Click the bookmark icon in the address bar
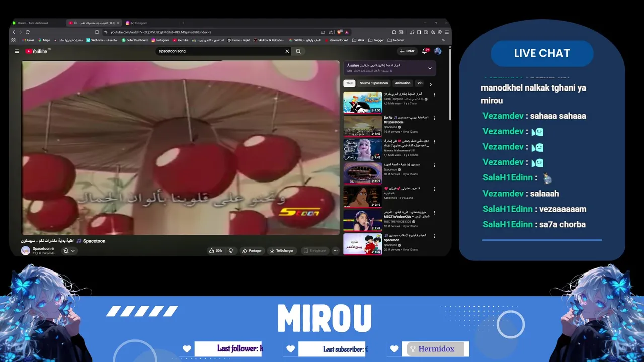The image size is (644, 362). click(97, 32)
